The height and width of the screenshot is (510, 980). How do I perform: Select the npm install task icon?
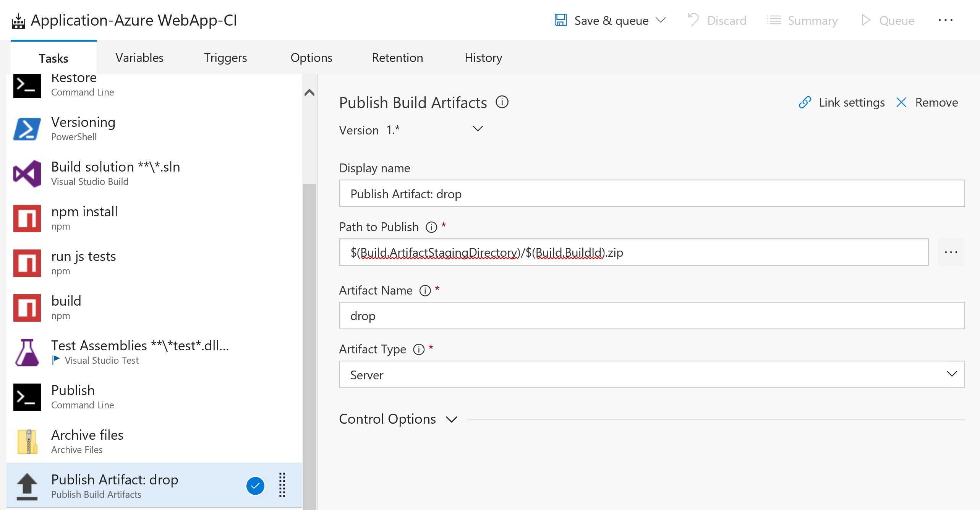pyautogui.click(x=27, y=218)
